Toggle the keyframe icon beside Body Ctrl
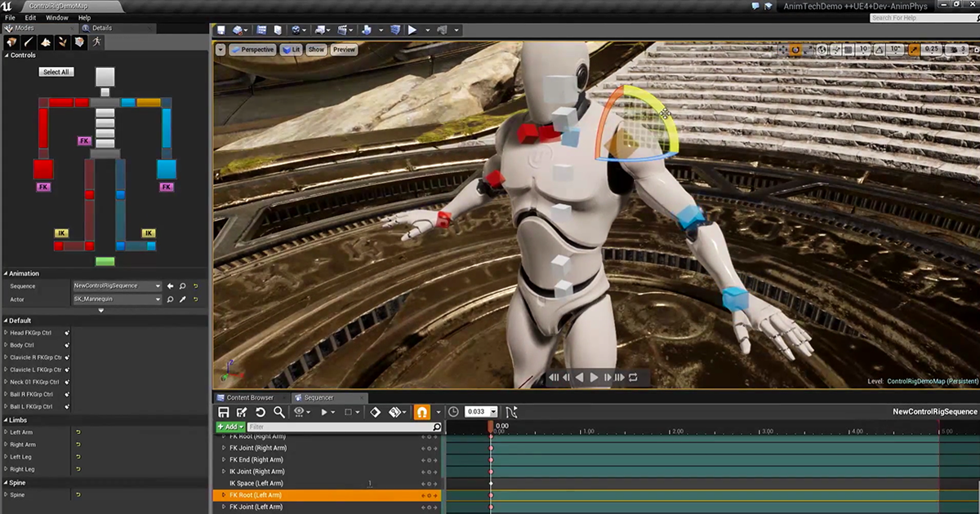The image size is (980, 514). pyautogui.click(x=67, y=345)
